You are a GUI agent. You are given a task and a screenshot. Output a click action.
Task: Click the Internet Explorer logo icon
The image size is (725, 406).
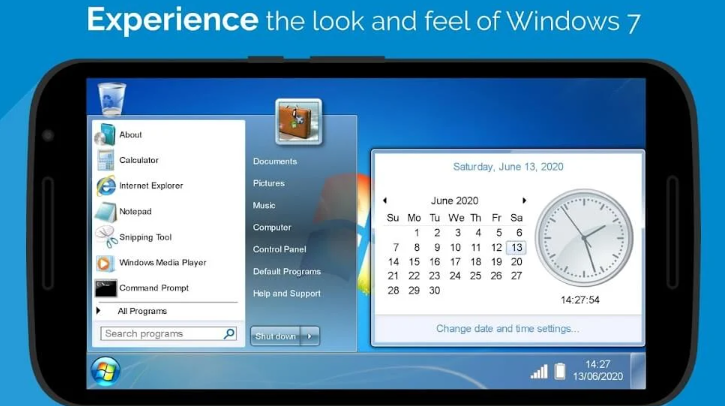click(106, 186)
